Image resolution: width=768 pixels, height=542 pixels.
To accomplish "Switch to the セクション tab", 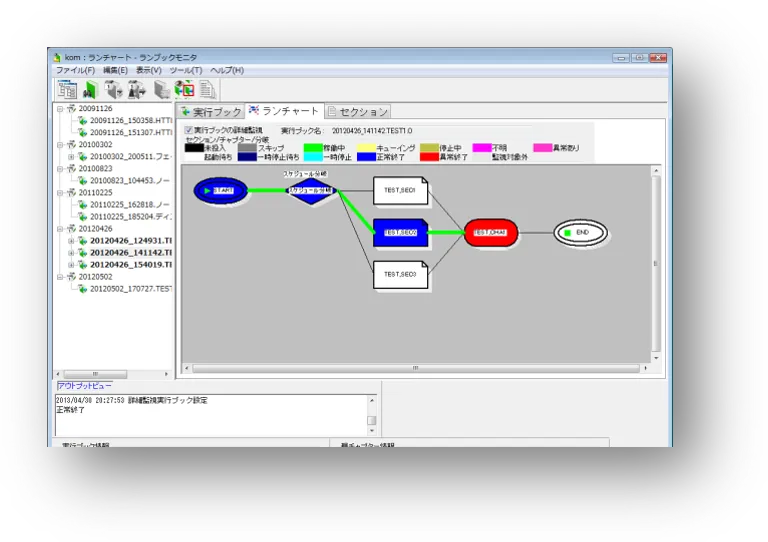I will click(x=357, y=111).
